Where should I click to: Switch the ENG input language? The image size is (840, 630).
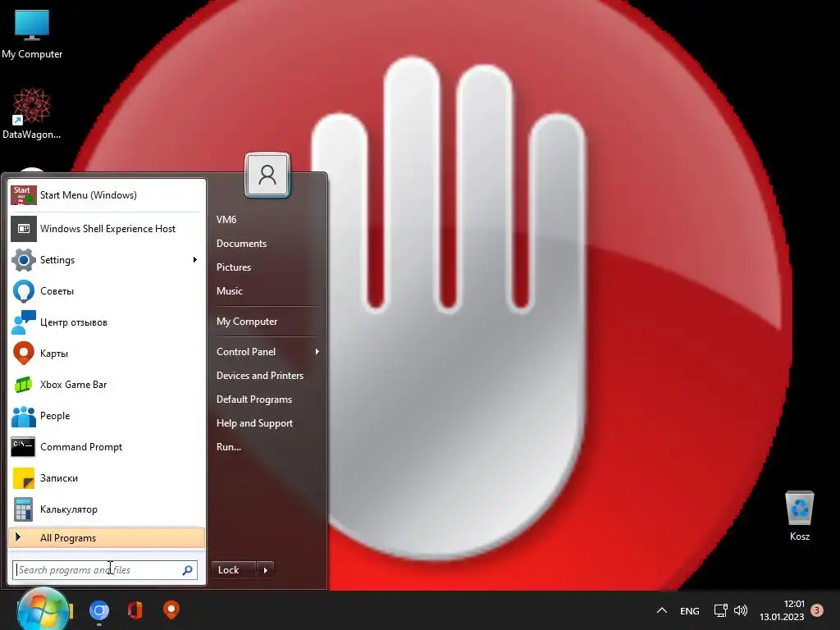[x=689, y=610]
